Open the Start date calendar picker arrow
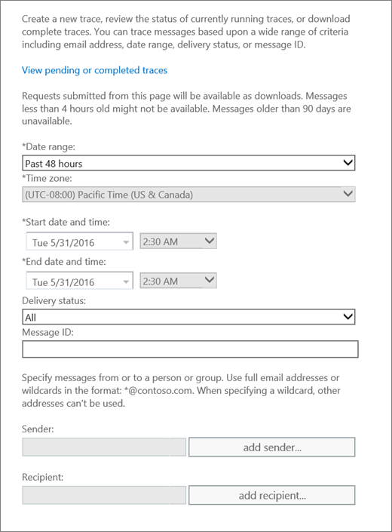 click(x=126, y=242)
